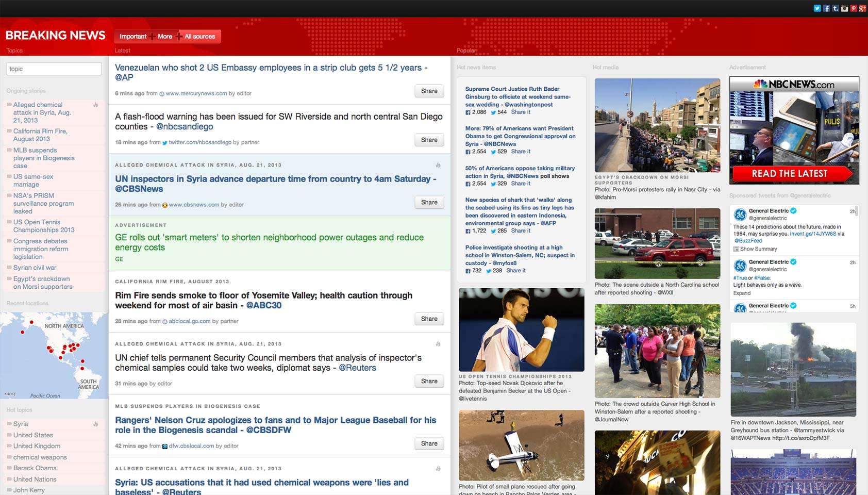Image resolution: width=868 pixels, height=495 pixels.
Task: Open the Latest column header
Action: (x=122, y=51)
